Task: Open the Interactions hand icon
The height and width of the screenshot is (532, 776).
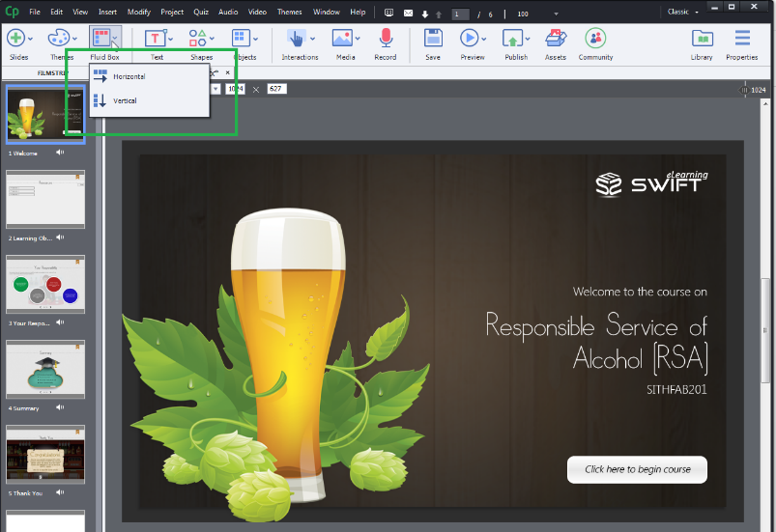Action: pos(296,38)
